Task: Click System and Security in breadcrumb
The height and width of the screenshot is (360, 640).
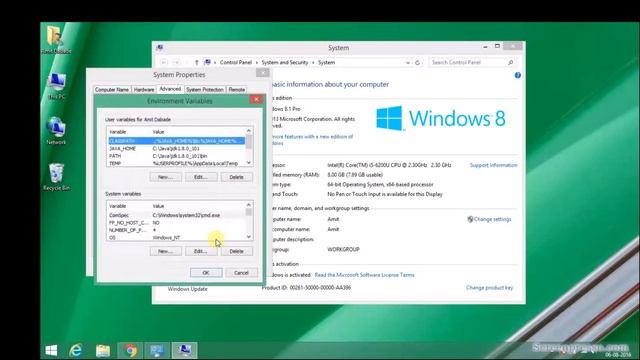Action: tap(284, 62)
